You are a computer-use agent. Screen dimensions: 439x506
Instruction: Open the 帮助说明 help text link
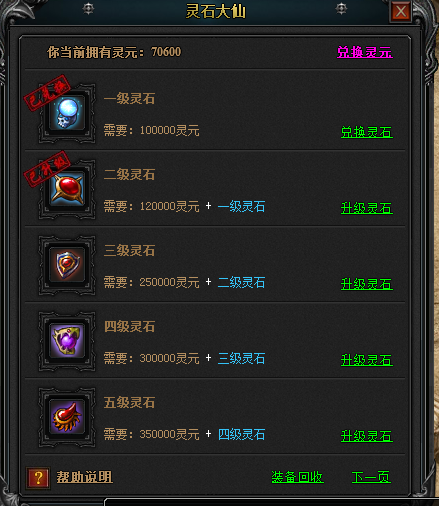coord(84,477)
